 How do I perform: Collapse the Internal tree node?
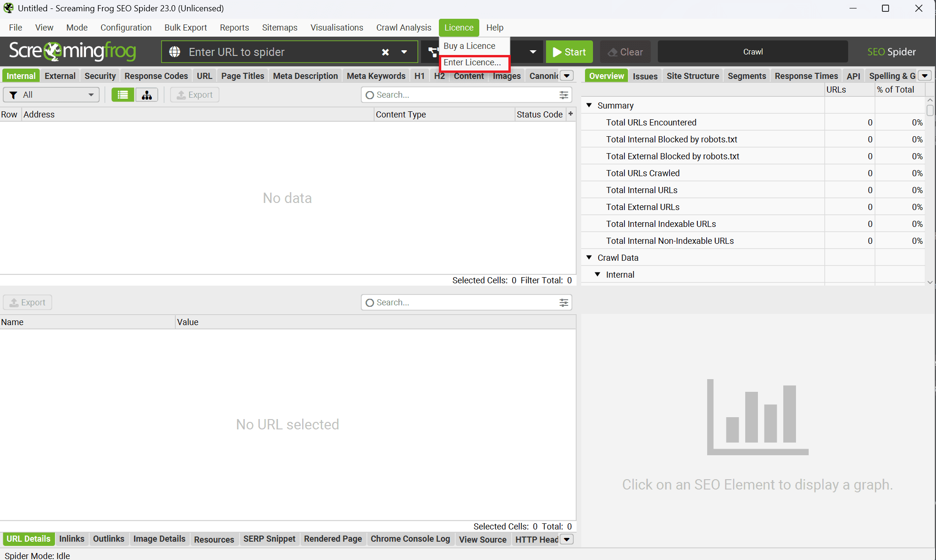point(598,274)
